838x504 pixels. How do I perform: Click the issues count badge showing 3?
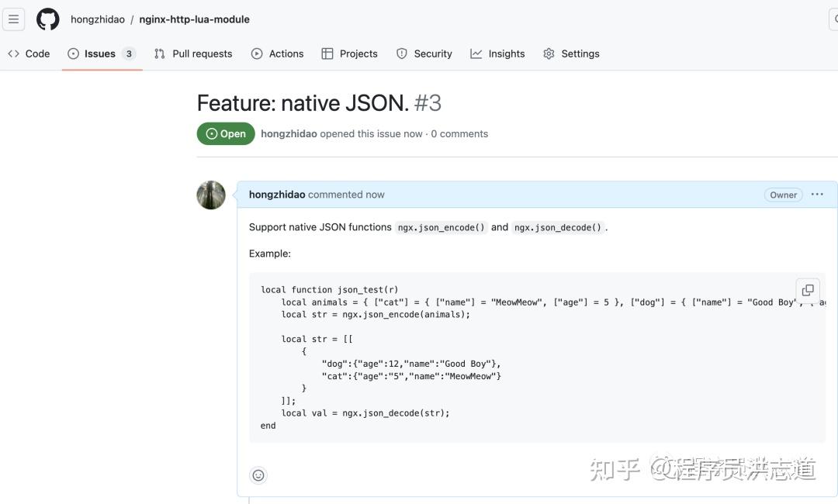[x=129, y=54]
